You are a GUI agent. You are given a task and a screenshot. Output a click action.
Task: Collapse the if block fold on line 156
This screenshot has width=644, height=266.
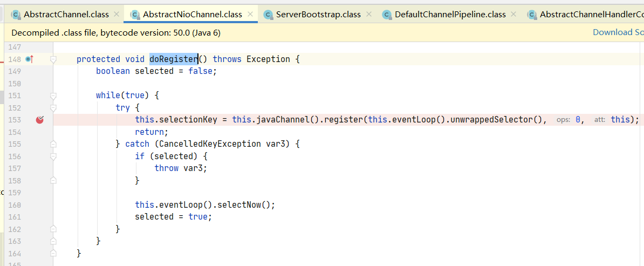tap(53, 156)
